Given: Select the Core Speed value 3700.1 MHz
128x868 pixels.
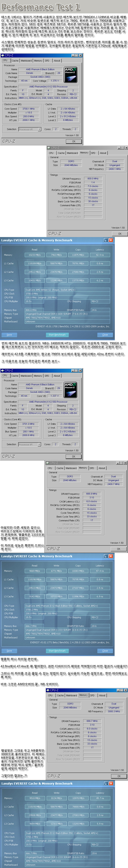Looking at the screenshot, I should (x=28, y=109).
